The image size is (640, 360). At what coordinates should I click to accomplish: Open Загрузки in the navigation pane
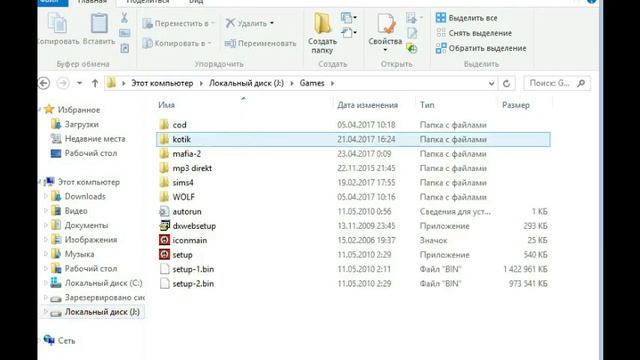pyautogui.click(x=82, y=124)
